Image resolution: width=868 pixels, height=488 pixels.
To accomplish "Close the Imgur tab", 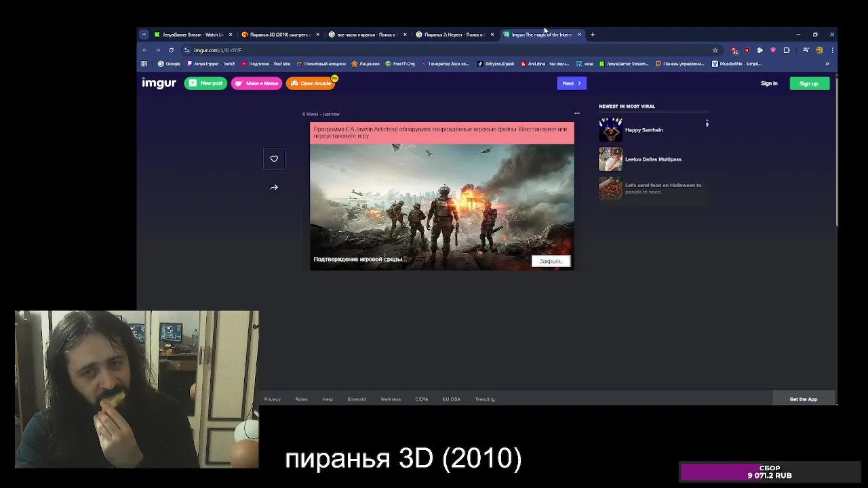I will pyautogui.click(x=579, y=35).
